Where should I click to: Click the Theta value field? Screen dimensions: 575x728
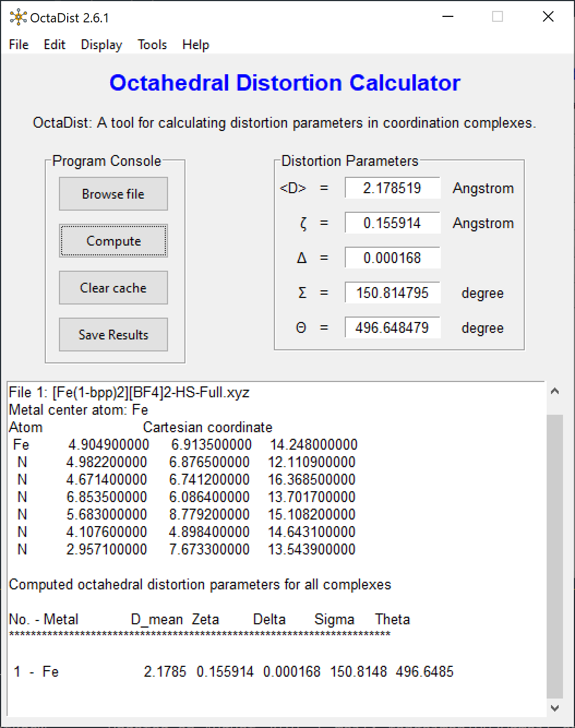pyautogui.click(x=392, y=328)
